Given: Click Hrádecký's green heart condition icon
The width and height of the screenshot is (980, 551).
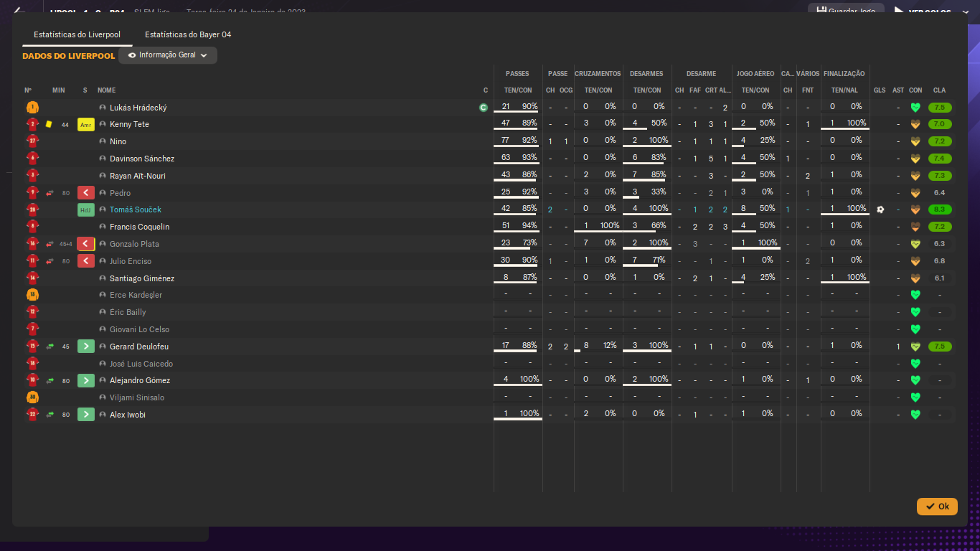Looking at the screenshot, I should click(915, 108).
